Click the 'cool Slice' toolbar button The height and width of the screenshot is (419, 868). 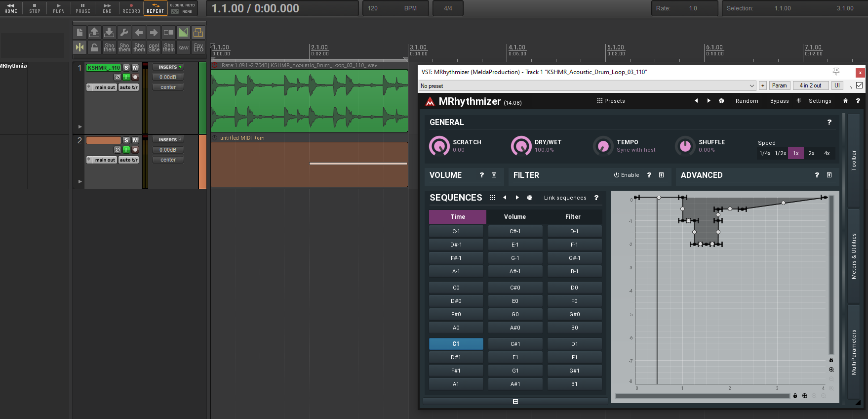point(154,47)
